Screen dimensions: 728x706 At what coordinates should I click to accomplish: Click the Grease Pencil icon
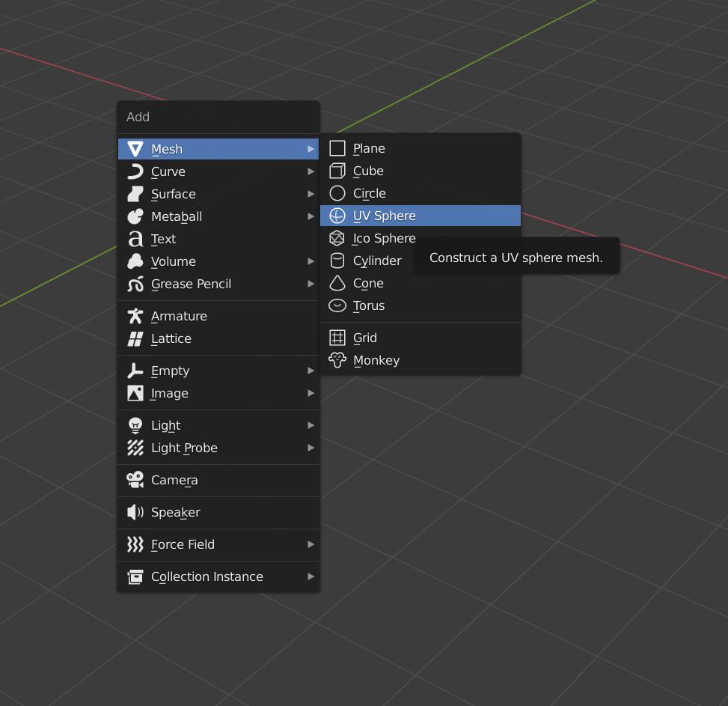pos(135,284)
